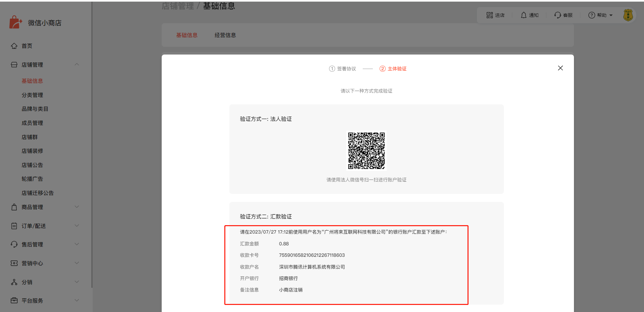Collapse the 店铺管理 menu section
Image resolution: width=644 pixels, height=312 pixels.
point(77,64)
